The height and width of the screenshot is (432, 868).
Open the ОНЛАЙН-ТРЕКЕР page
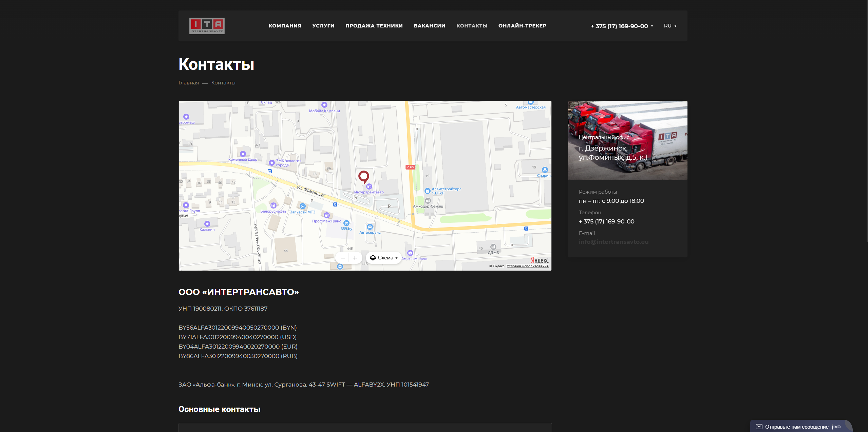(522, 26)
